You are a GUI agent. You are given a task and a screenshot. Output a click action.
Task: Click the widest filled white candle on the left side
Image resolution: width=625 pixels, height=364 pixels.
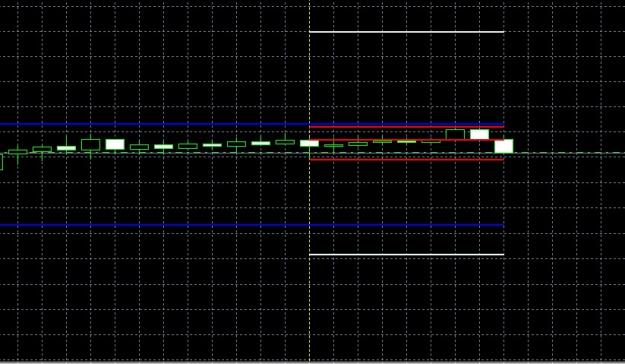click(115, 144)
